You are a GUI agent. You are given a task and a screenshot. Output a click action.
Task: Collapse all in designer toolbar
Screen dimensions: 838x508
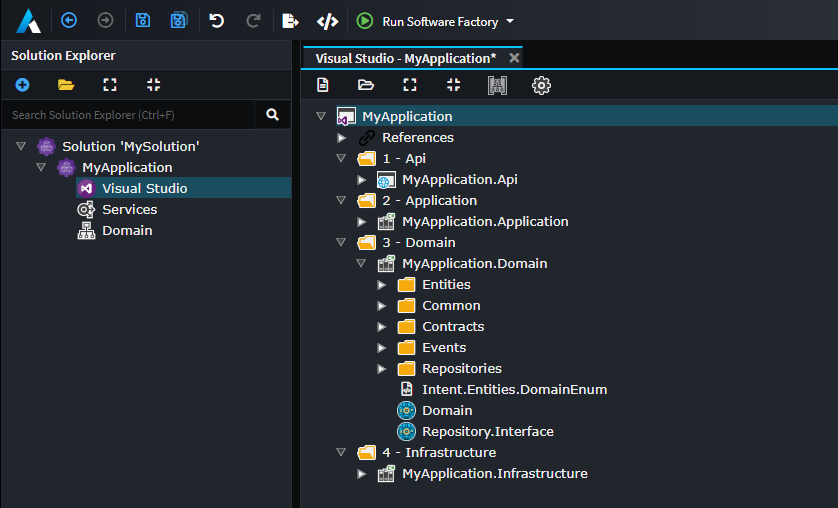point(454,84)
